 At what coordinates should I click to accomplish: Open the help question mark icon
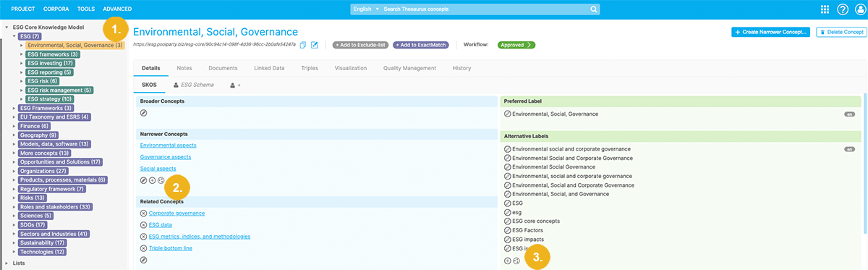pos(843,9)
